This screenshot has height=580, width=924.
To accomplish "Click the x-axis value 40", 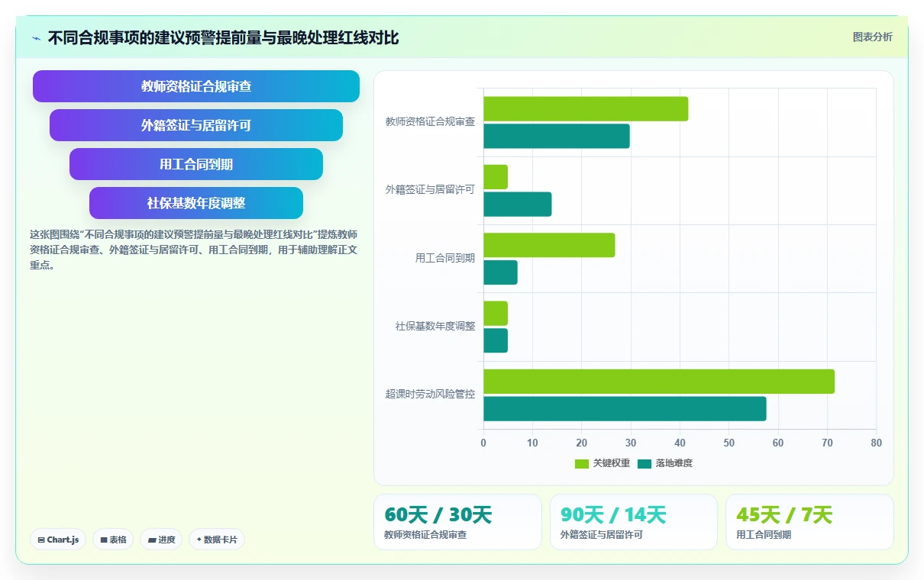I will tap(680, 443).
